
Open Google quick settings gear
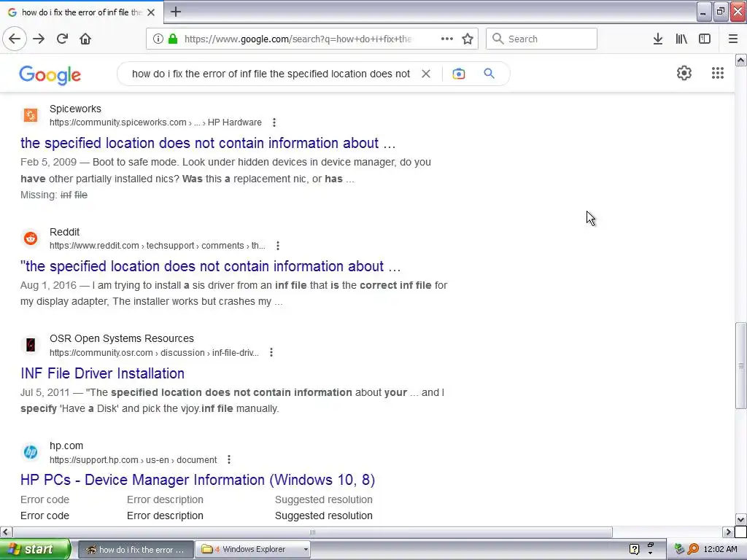tap(684, 73)
